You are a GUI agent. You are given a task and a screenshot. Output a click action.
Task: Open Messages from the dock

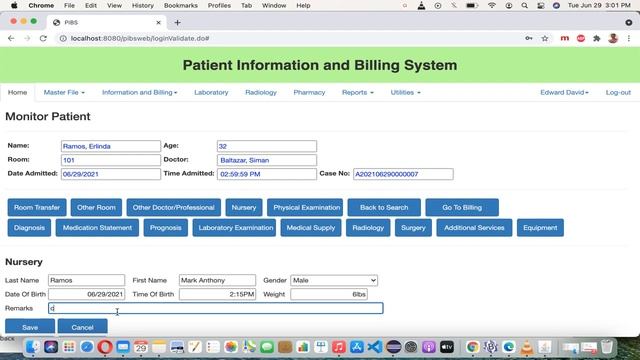click(267, 347)
